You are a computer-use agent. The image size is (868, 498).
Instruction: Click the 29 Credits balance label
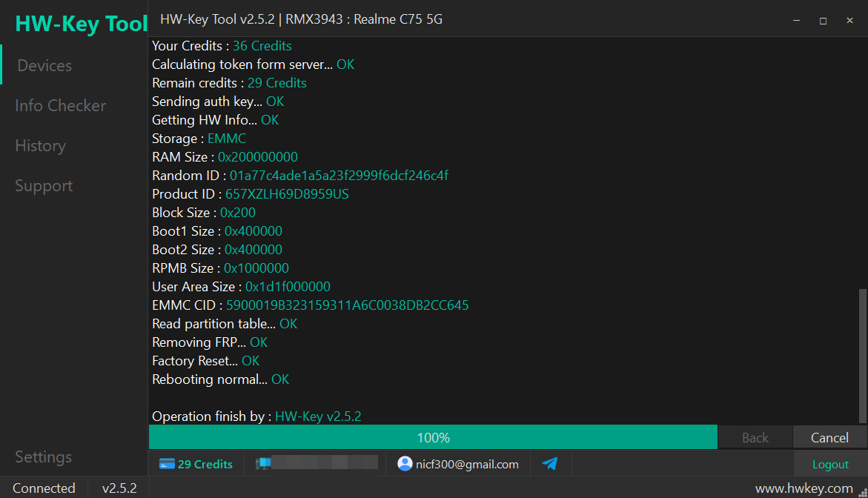coord(205,464)
